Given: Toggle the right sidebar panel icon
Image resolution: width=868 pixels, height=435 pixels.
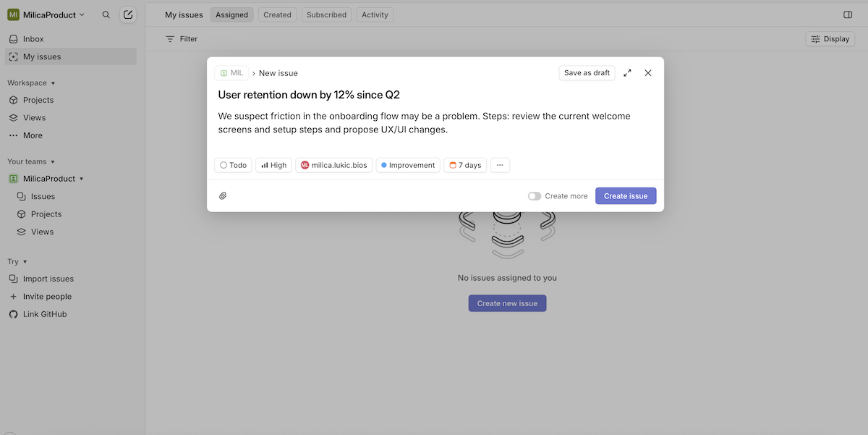Looking at the screenshot, I should coord(848,14).
